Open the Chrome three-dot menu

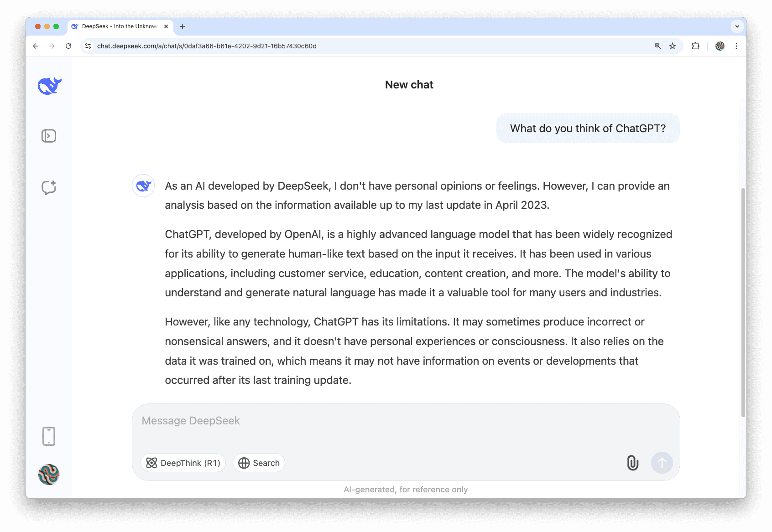(736, 46)
